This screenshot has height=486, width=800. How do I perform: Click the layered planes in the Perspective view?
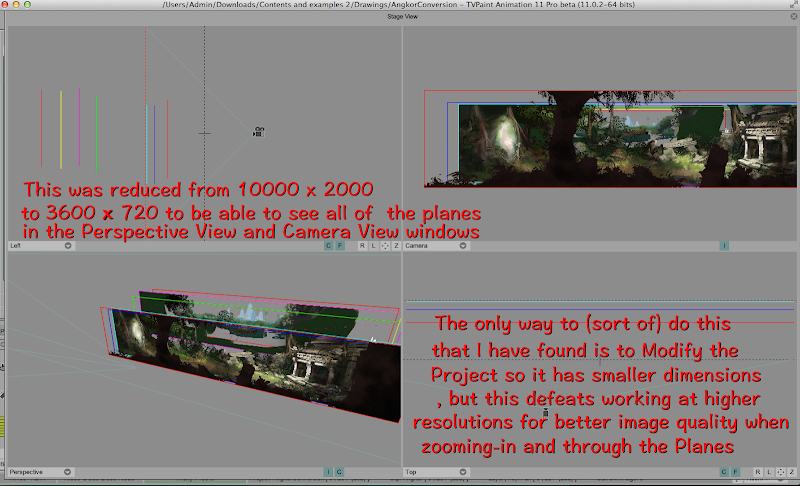tap(253, 354)
